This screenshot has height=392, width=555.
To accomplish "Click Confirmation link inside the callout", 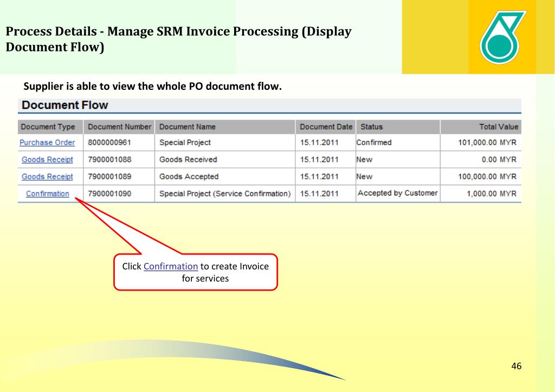I will coord(171,266).
